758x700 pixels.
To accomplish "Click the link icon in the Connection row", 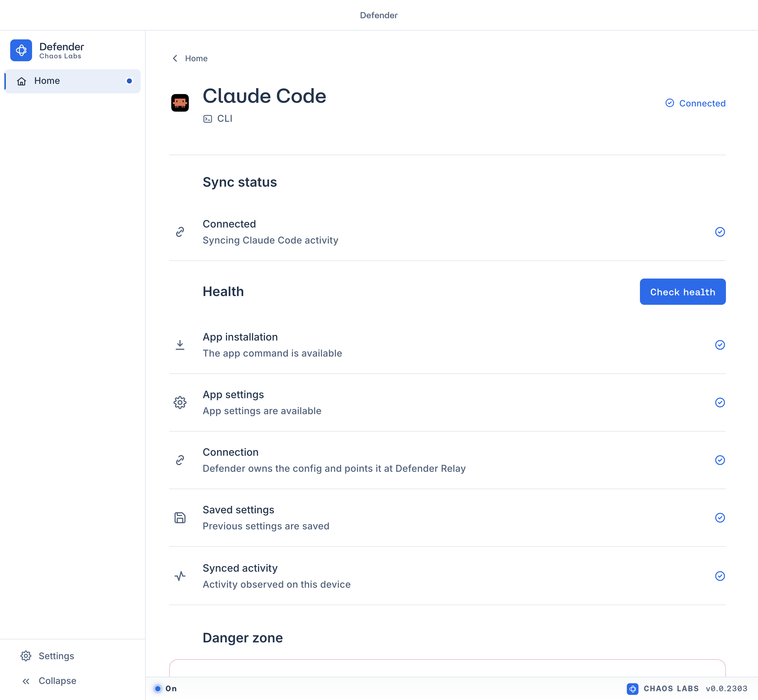I will point(180,460).
